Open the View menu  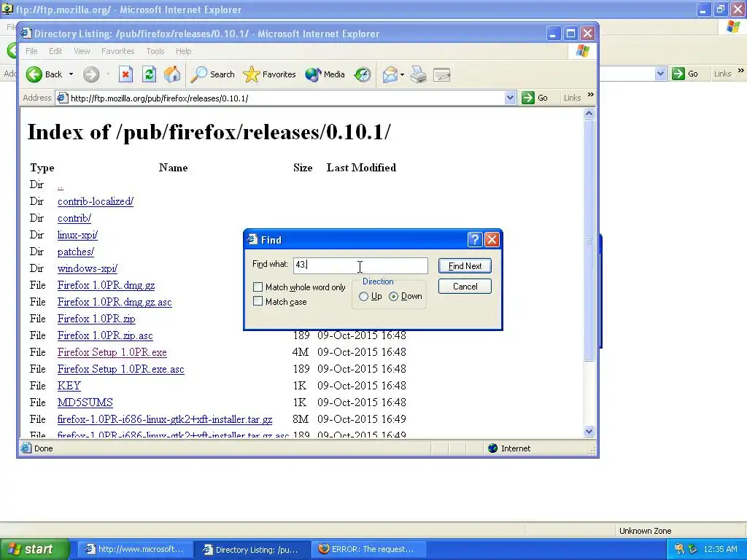coord(82,51)
